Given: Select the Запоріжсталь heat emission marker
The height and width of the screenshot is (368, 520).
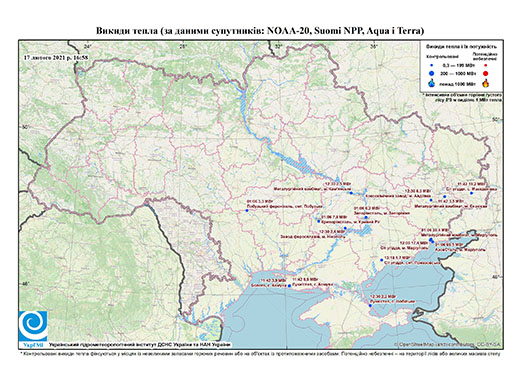Looking at the screenshot, I should [366, 217].
